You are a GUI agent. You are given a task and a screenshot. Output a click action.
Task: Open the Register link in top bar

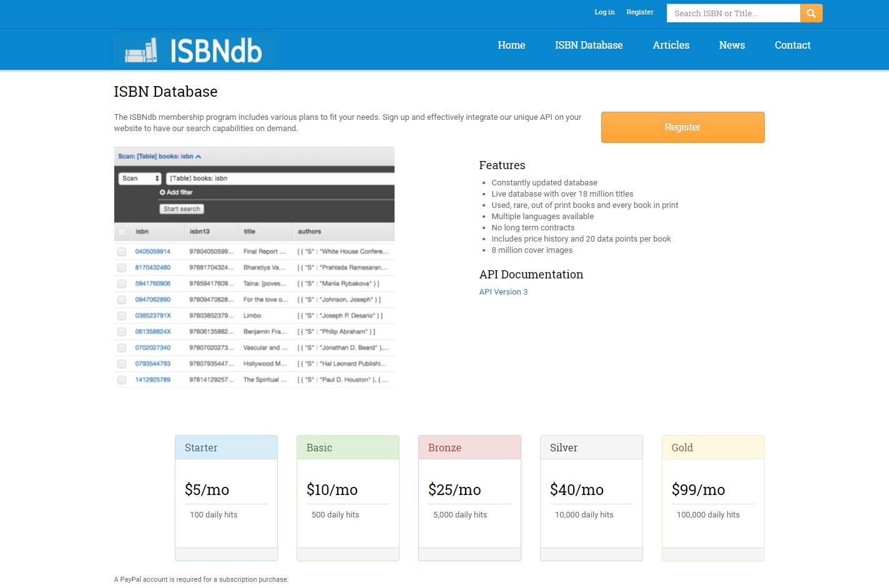(640, 12)
